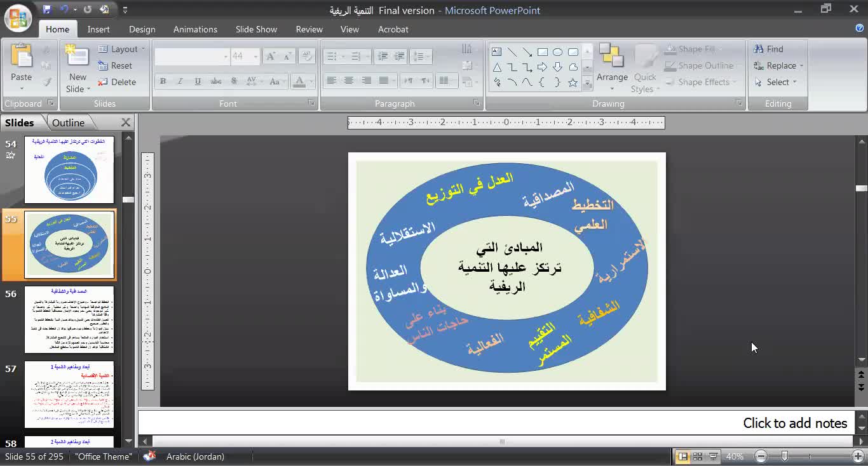Toggle Center text alignment
The height and width of the screenshot is (466, 868).
348,81
